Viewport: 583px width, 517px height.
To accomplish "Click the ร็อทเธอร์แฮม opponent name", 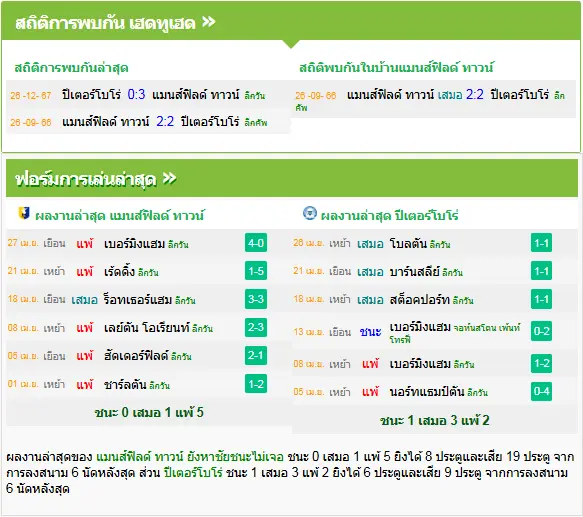I will pos(138,299).
